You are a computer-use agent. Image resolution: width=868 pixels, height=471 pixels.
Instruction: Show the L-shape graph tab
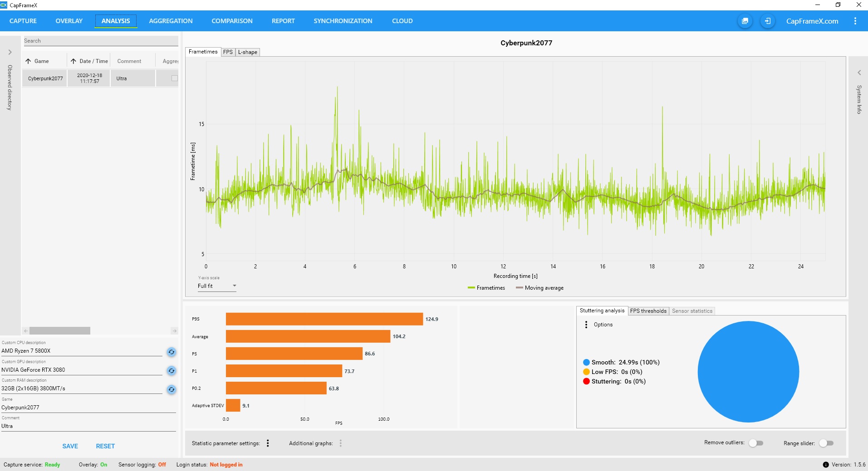248,52
